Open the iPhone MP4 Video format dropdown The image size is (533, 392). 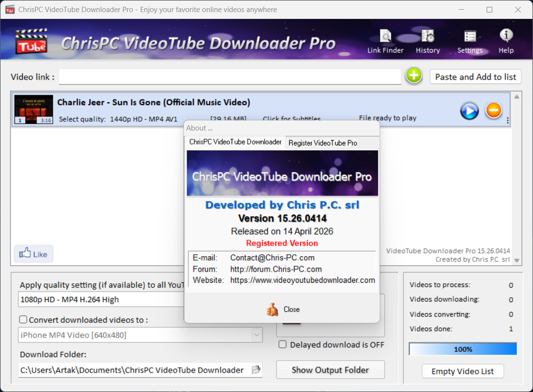[257, 335]
